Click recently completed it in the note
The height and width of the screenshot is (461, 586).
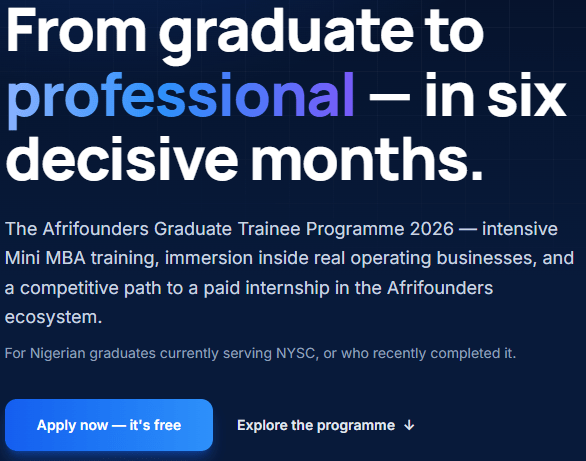[444, 353]
